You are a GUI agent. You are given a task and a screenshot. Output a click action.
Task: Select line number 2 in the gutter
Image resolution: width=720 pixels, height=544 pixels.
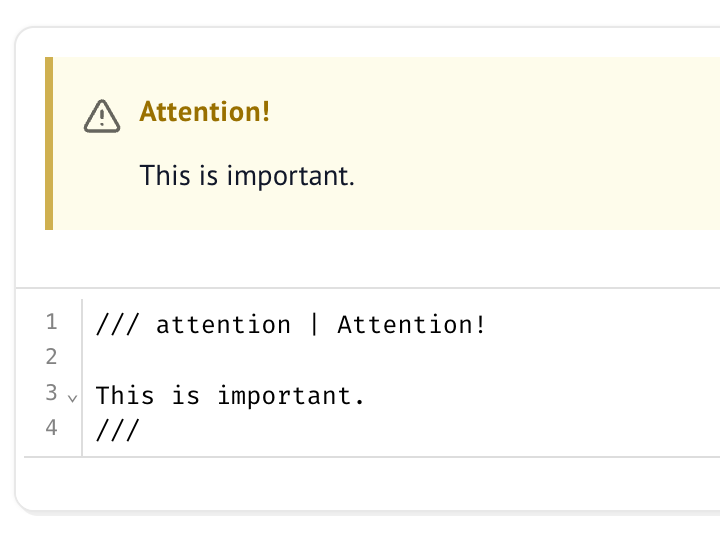click(52, 356)
